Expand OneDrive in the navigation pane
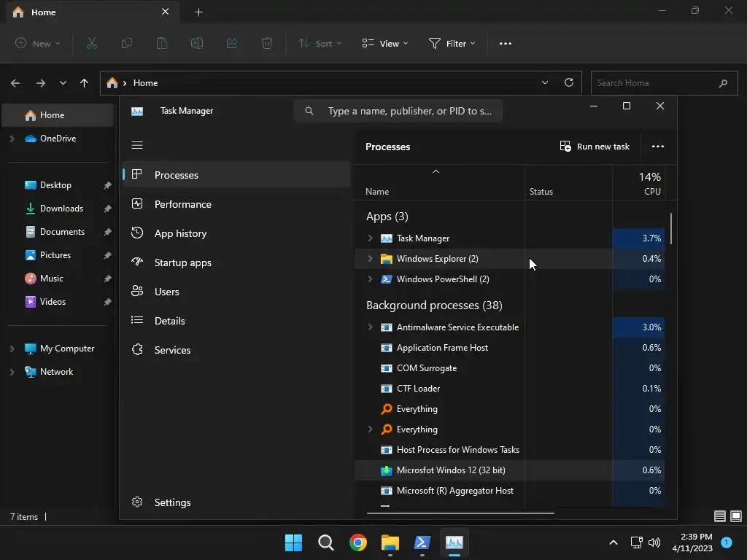747x560 pixels. 12,139
